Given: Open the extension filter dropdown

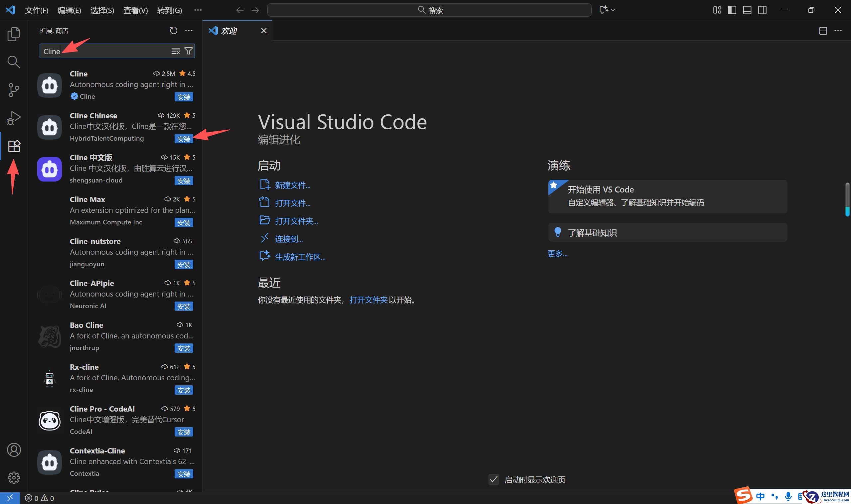Looking at the screenshot, I should 188,51.
